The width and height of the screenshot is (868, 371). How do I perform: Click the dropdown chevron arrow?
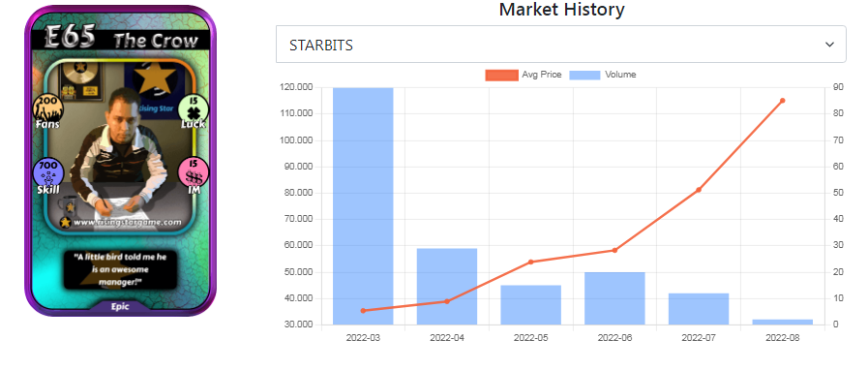[x=829, y=45]
